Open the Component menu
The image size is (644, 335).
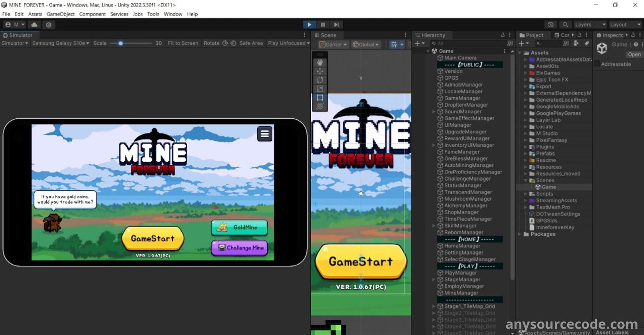[92, 14]
